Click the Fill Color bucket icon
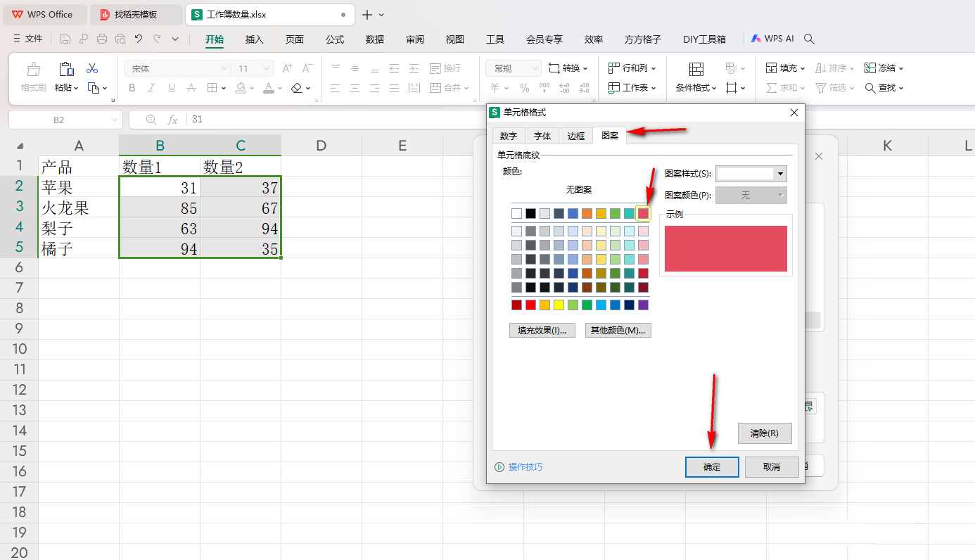Image resolution: width=975 pixels, height=560 pixels. click(241, 88)
